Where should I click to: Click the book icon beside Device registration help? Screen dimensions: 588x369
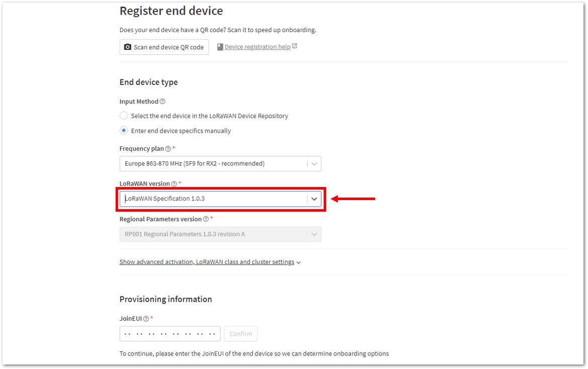tap(220, 47)
